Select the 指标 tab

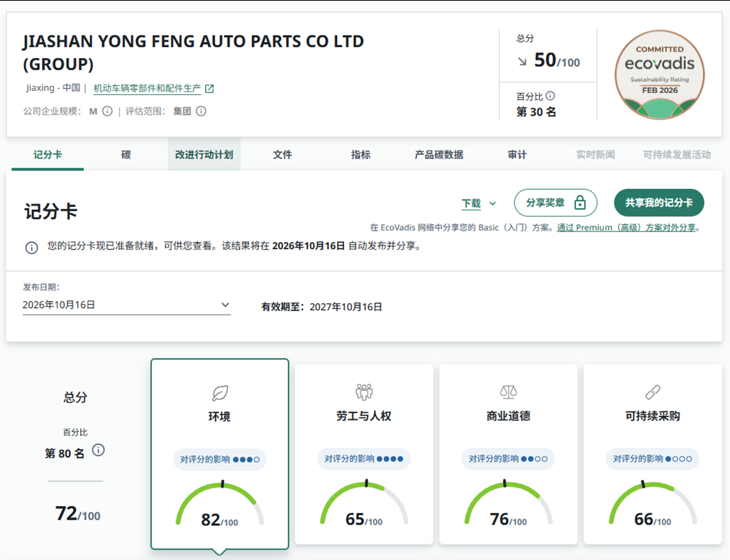tap(361, 155)
